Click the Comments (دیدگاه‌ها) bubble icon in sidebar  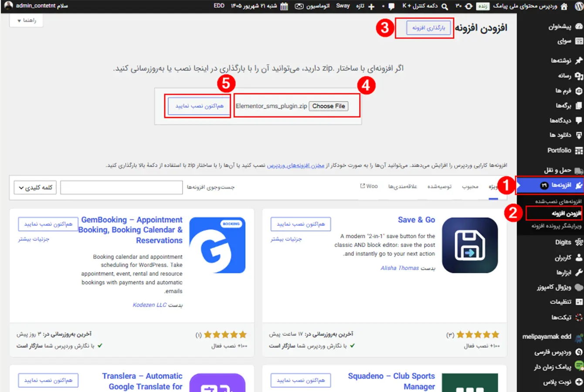(579, 120)
